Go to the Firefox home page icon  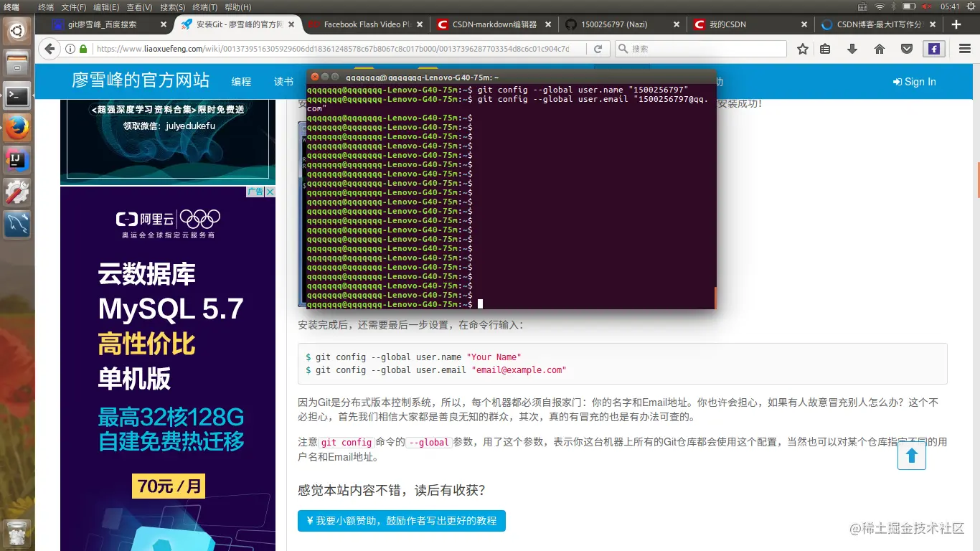click(x=880, y=49)
